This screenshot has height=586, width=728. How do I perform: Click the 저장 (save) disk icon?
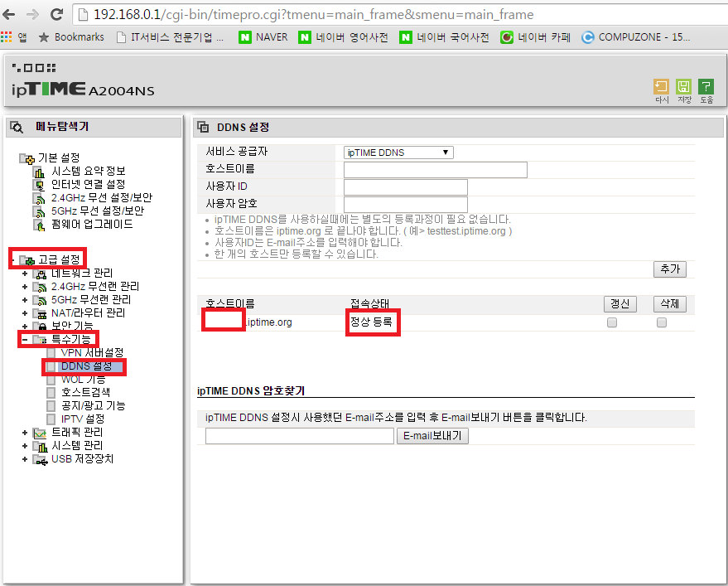[682, 85]
